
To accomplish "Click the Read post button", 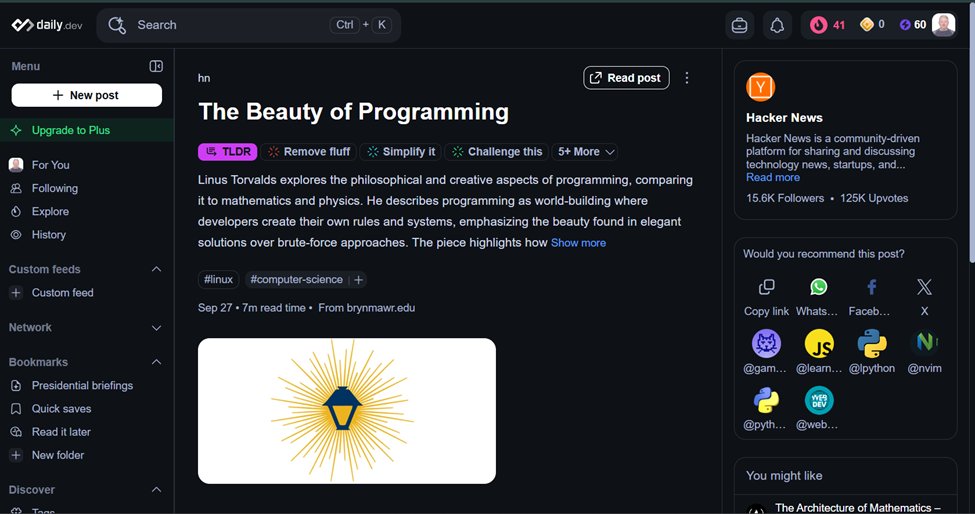I will [626, 78].
